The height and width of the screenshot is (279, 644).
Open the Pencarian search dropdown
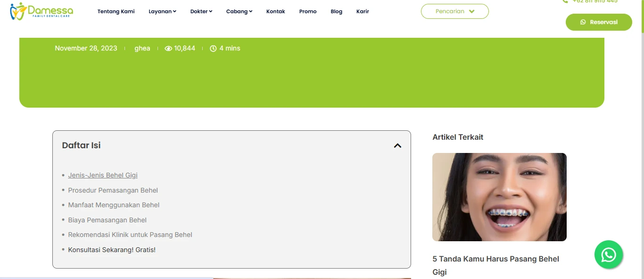click(x=454, y=11)
